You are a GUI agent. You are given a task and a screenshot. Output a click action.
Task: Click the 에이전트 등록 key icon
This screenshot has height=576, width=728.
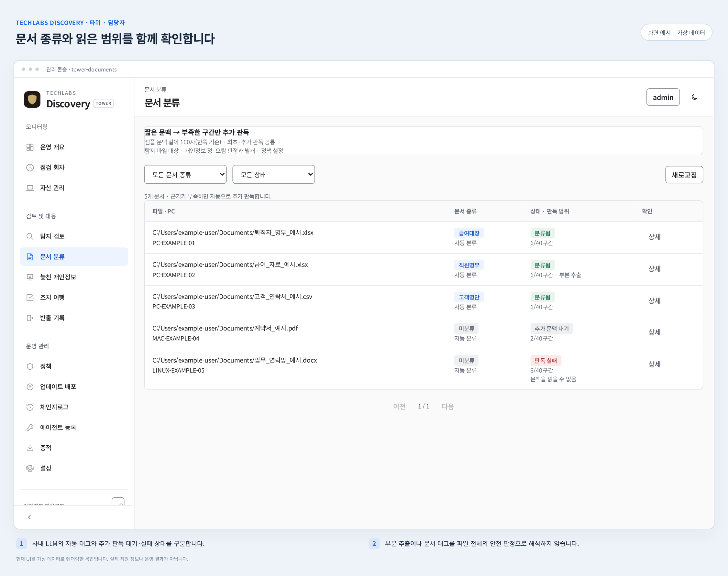click(x=30, y=427)
